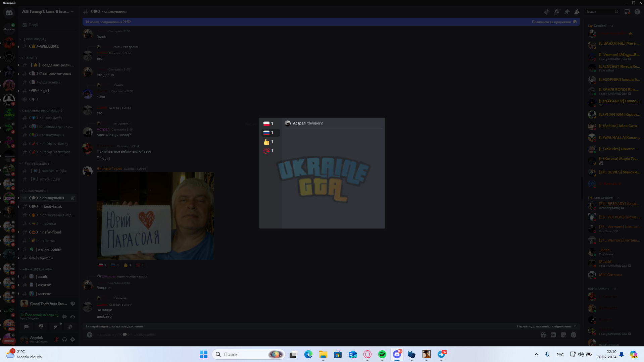Viewport: 644px width, 362px height.
Task: Open the flood-famk channel
Action: tap(48, 206)
